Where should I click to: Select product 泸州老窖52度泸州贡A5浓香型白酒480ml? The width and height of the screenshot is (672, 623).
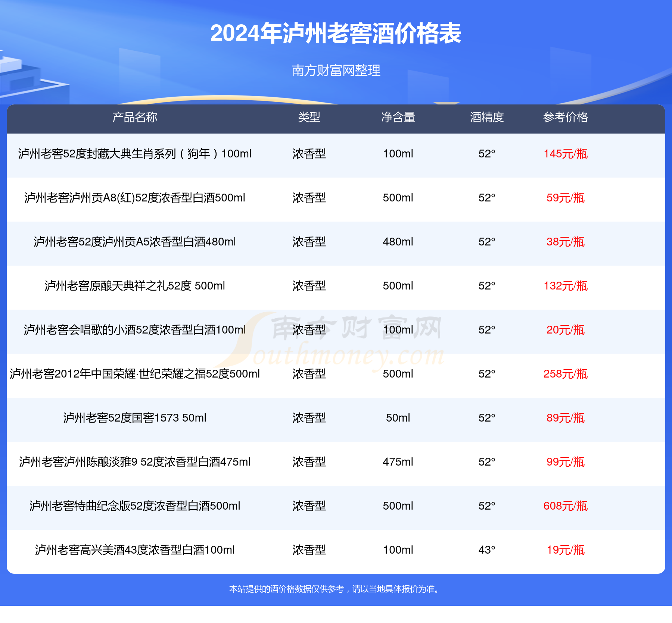point(135,242)
